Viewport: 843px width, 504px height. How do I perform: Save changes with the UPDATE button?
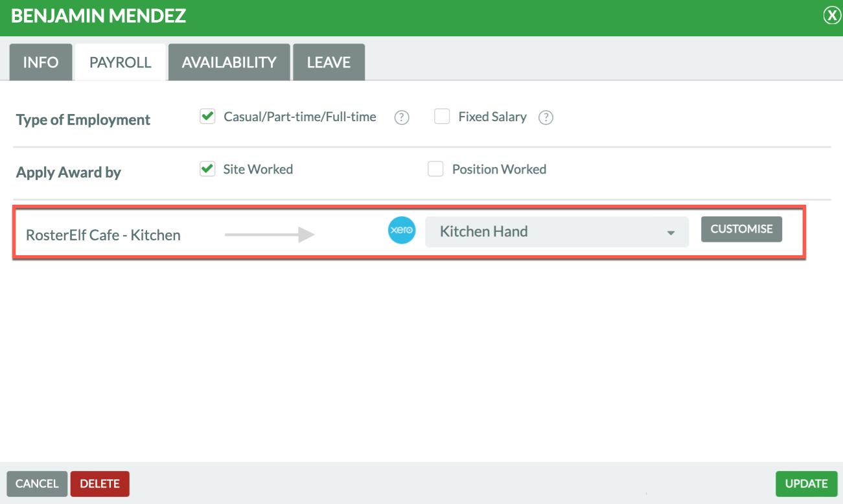click(x=807, y=484)
